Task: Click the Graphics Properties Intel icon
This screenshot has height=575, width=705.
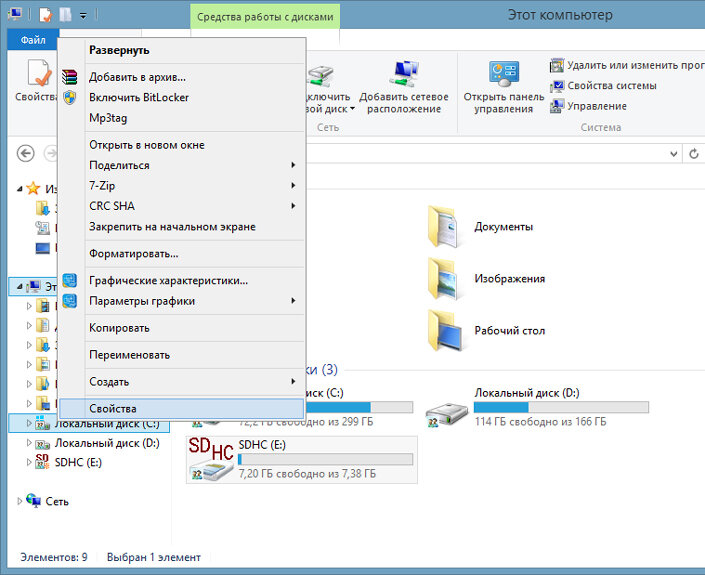Action: tap(70, 281)
